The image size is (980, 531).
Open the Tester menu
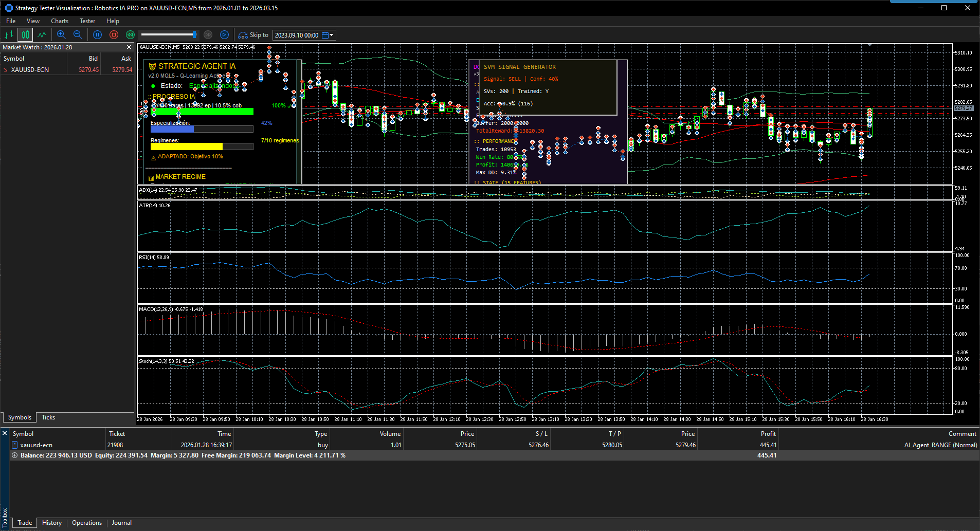click(87, 21)
